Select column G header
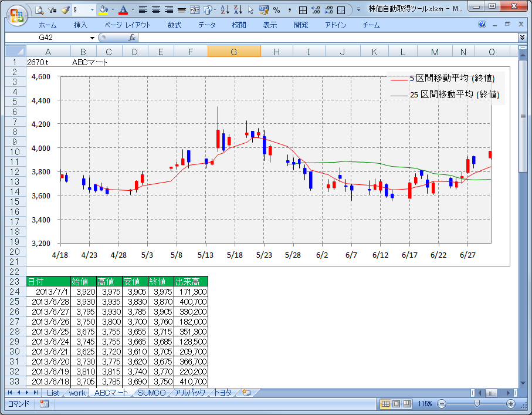Image resolution: width=532 pixels, height=415 pixels. [x=234, y=52]
